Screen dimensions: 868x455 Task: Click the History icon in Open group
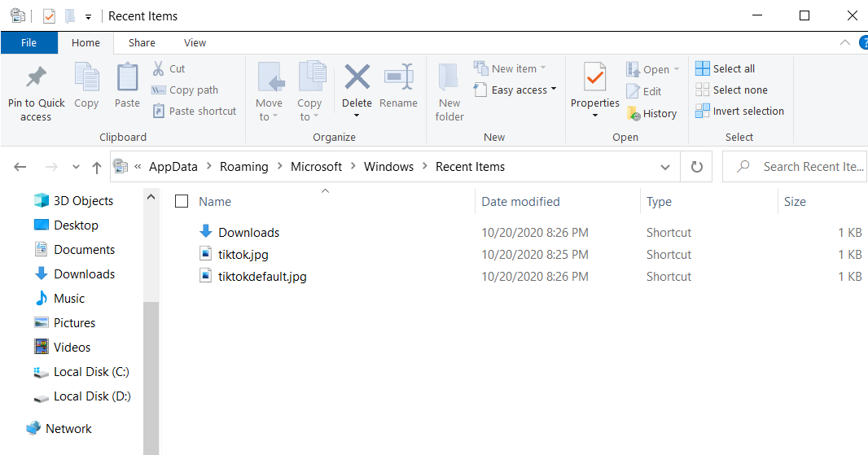[633, 114]
